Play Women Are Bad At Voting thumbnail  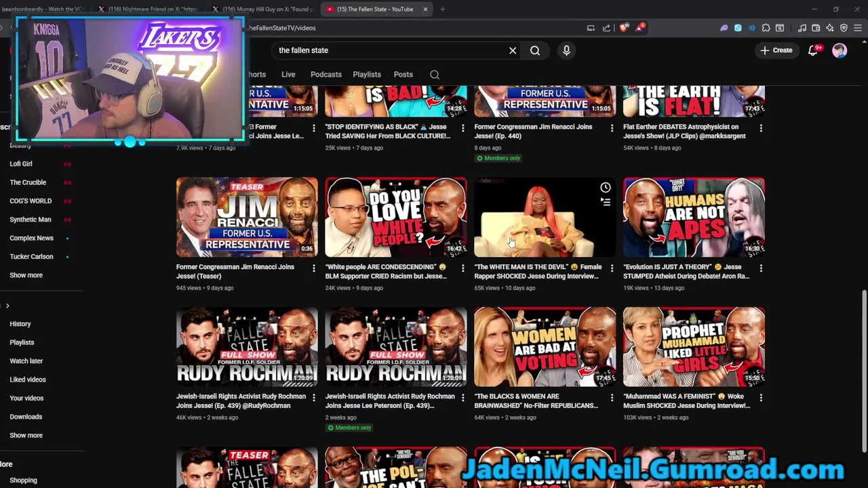(545, 346)
